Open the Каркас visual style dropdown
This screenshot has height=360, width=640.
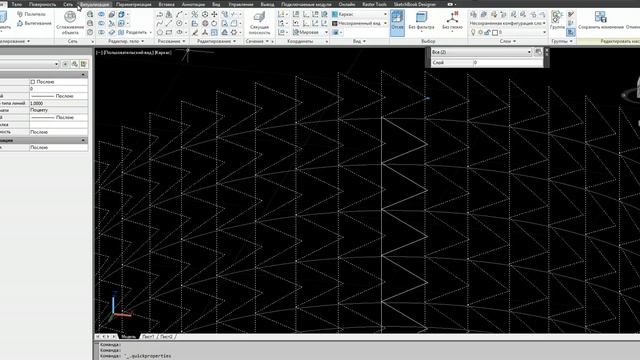tap(359, 14)
